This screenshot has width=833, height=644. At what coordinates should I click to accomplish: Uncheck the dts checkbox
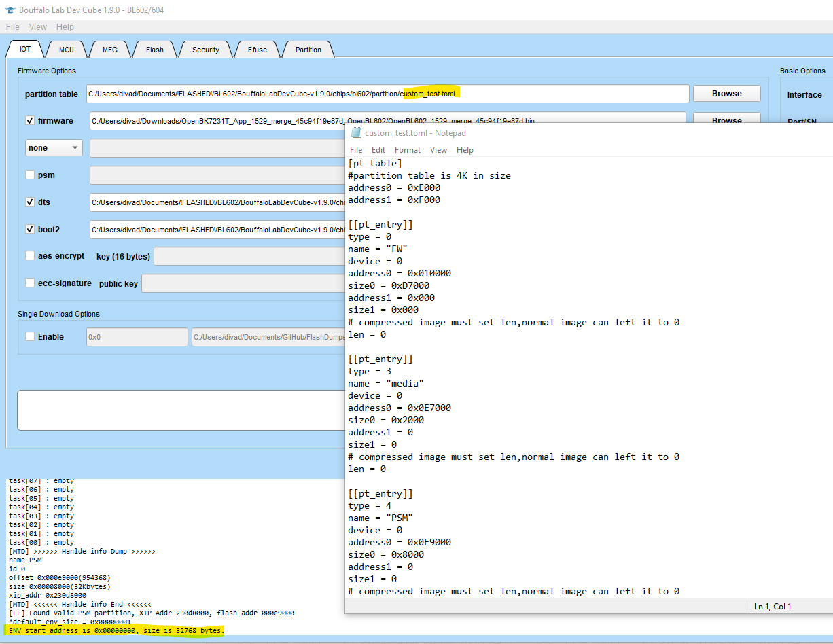click(x=30, y=202)
